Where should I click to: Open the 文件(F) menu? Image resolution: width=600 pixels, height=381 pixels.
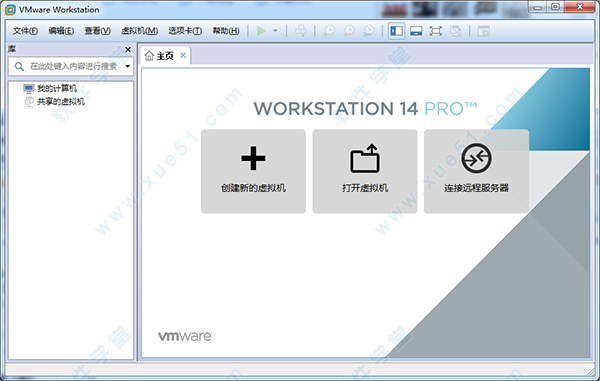click(25, 31)
